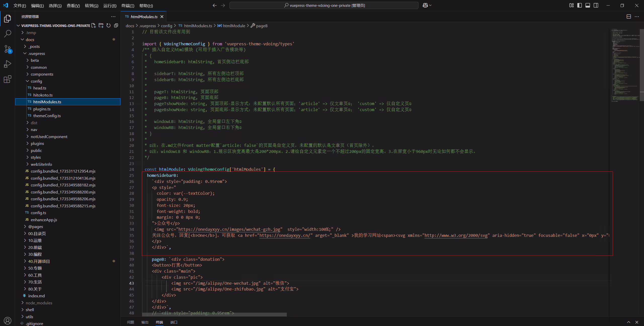Collapse all folders in explorer
Image resolution: width=644 pixels, height=326 pixels.
(116, 25)
